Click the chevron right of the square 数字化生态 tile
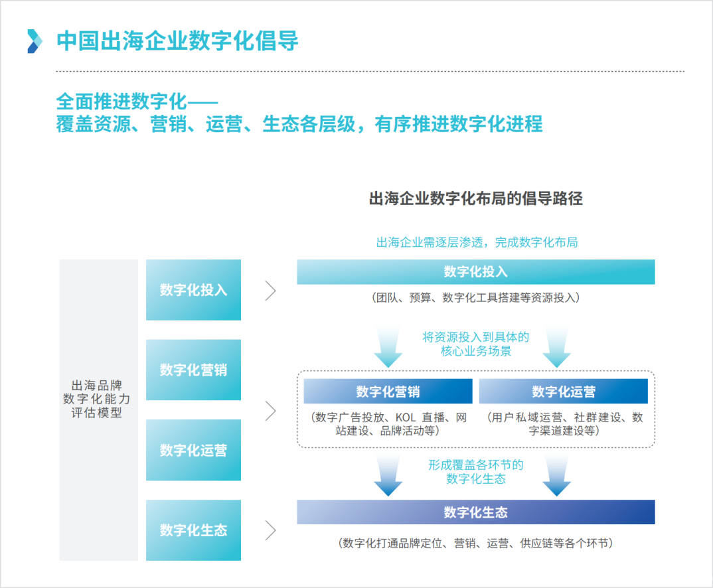Screen dimensions: 713x588 270,530
